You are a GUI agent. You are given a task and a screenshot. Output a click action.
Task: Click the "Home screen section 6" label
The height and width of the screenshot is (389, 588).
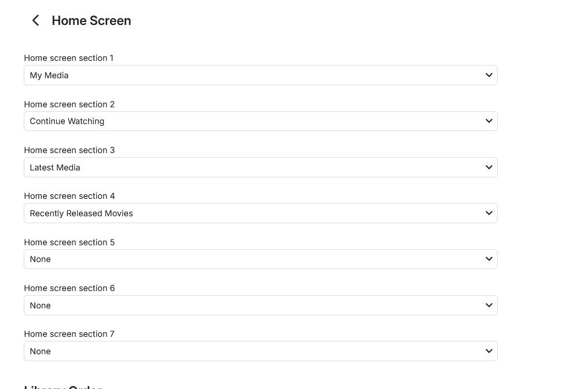pyautogui.click(x=70, y=288)
